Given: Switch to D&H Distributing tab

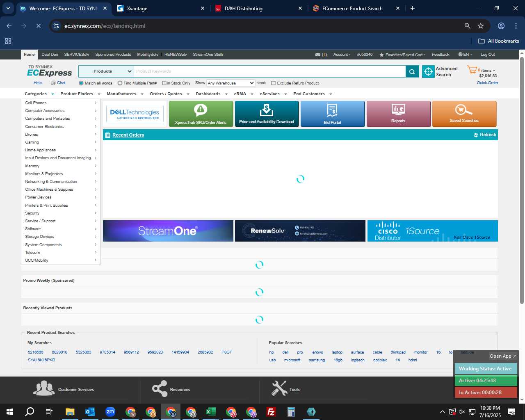Looking at the screenshot, I should 258,8.
